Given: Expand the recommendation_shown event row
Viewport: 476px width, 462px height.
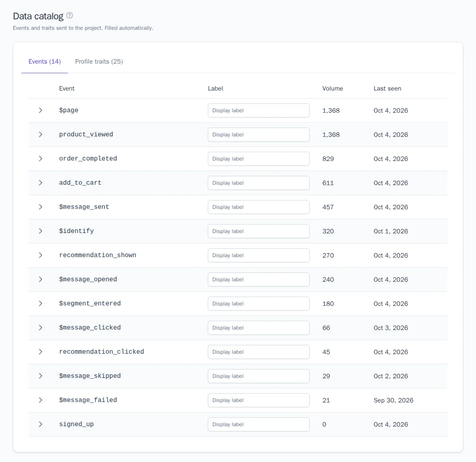Looking at the screenshot, I should [x=40, y=255].
